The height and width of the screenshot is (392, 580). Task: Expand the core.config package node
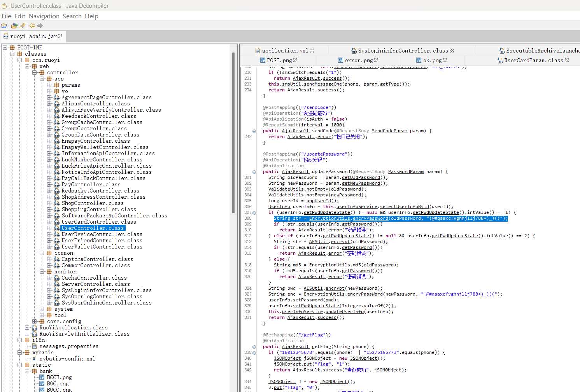34,322
